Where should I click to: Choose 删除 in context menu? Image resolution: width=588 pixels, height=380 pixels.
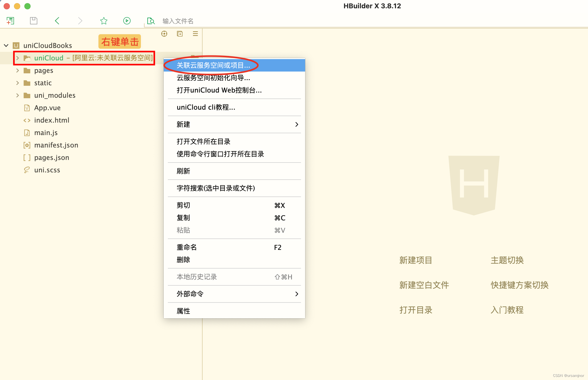tap(234, 260)
